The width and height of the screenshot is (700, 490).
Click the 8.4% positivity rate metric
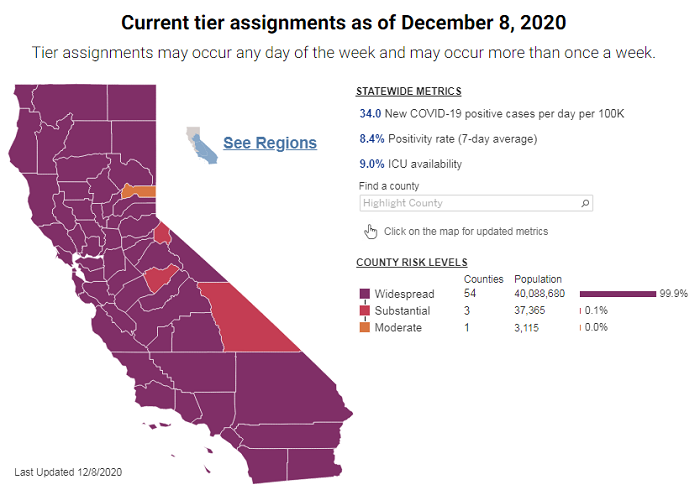[370, 139]
